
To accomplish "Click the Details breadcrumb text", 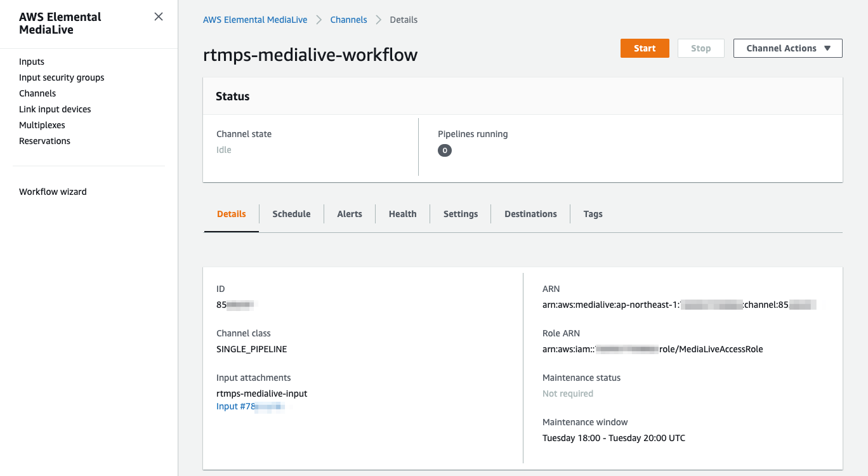I will 404,20.
